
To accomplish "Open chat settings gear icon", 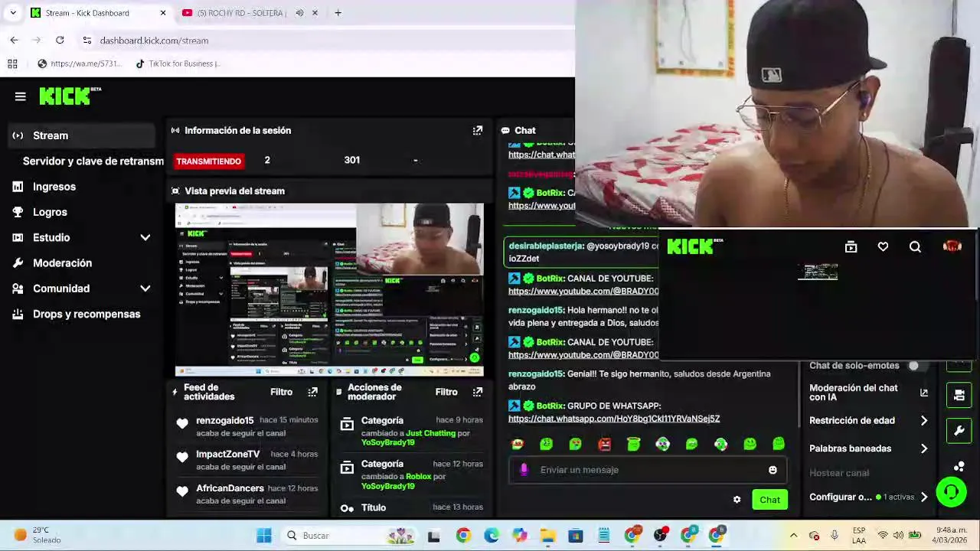I will 737,500.
